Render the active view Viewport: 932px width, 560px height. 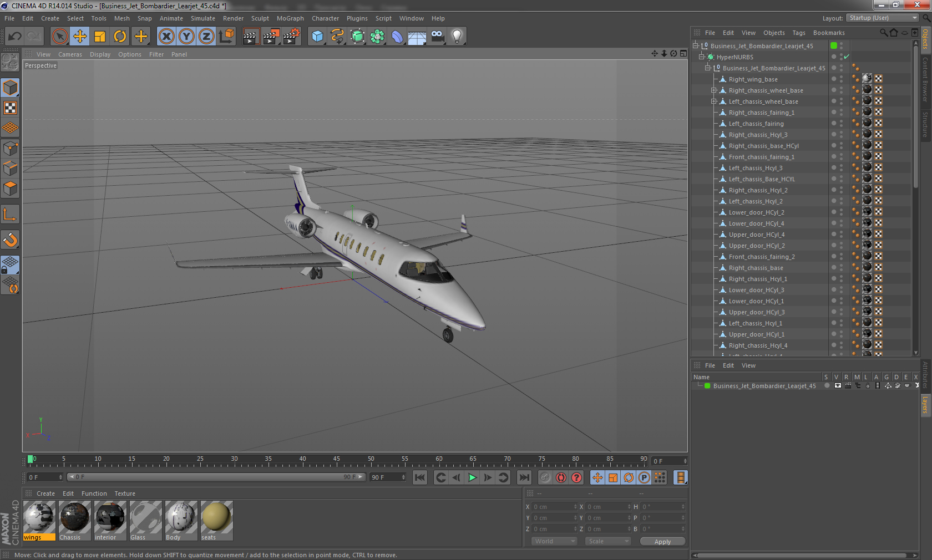[251, 37]
